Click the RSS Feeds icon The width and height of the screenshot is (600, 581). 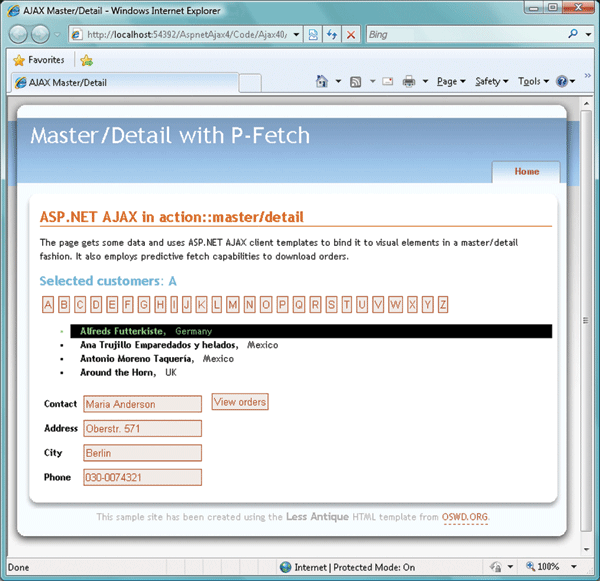coord(355,82)
